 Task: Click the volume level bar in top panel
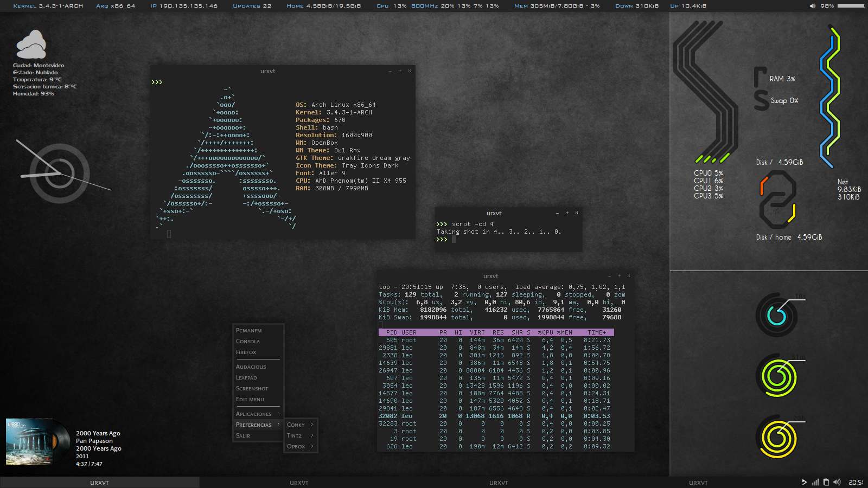[x=851, y=6]
